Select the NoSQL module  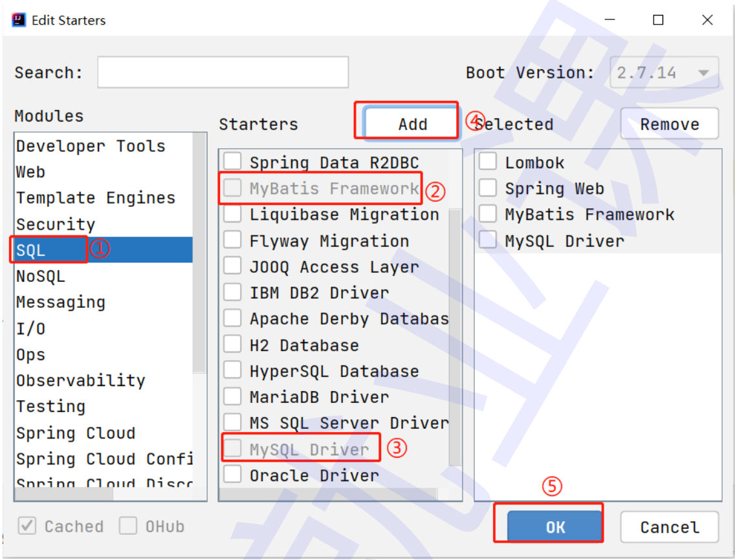(x=104, y=276)
